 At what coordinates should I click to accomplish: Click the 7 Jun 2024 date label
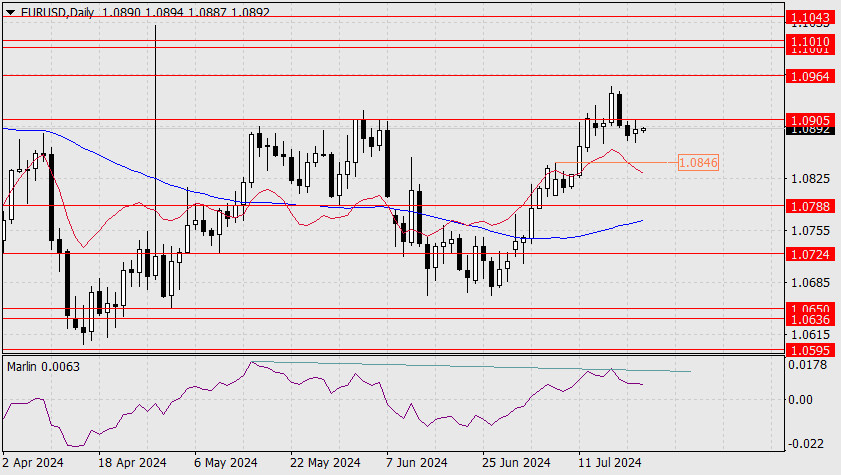417,463
